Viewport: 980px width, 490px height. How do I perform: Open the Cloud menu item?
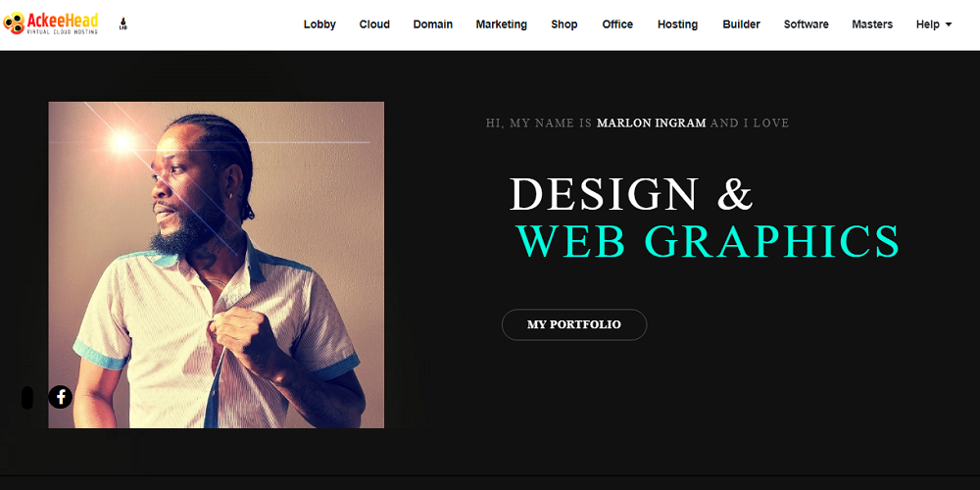[x=374, y=24]
